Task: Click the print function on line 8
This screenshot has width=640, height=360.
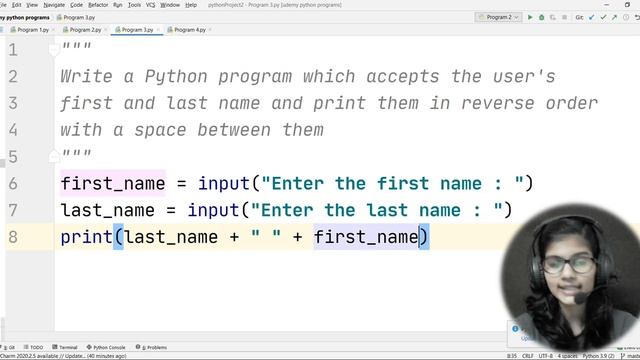Action: coord(87,237)
